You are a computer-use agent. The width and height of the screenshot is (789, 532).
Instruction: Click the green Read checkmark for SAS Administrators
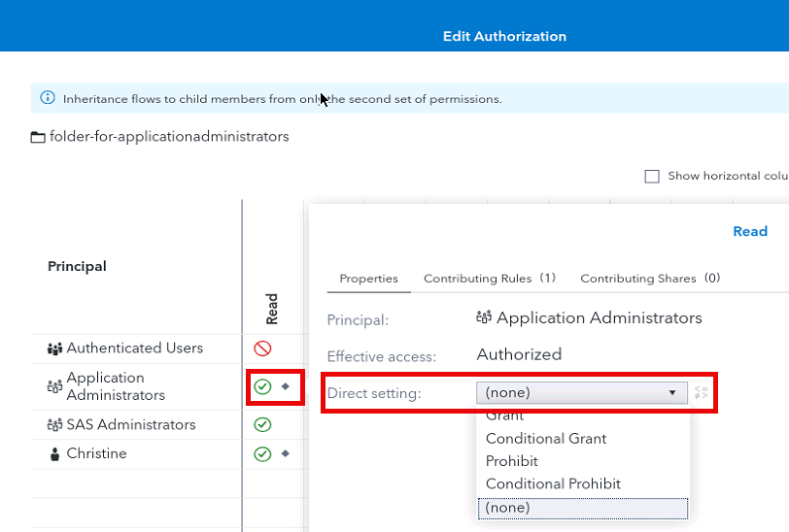pyautogui.click(x=262, y=424)
